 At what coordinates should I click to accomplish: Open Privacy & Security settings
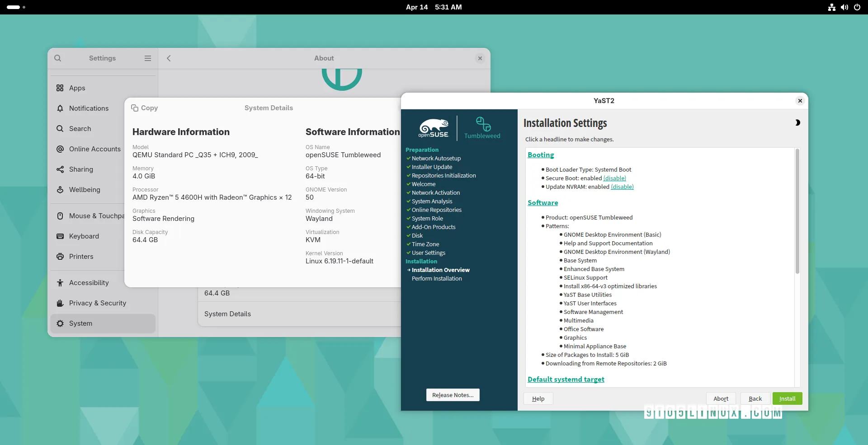(97, 303)
